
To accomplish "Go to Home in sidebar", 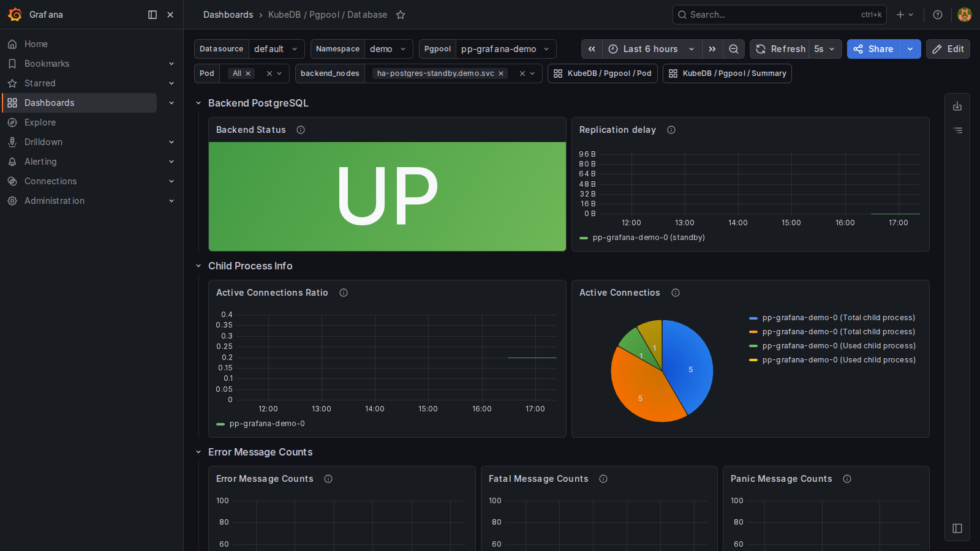I will coord(36,44).
